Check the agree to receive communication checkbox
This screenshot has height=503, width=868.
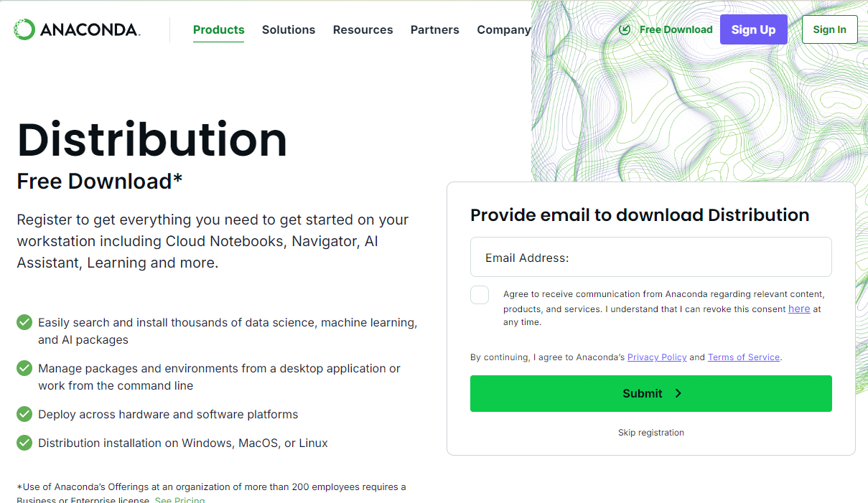pos(480,295)
